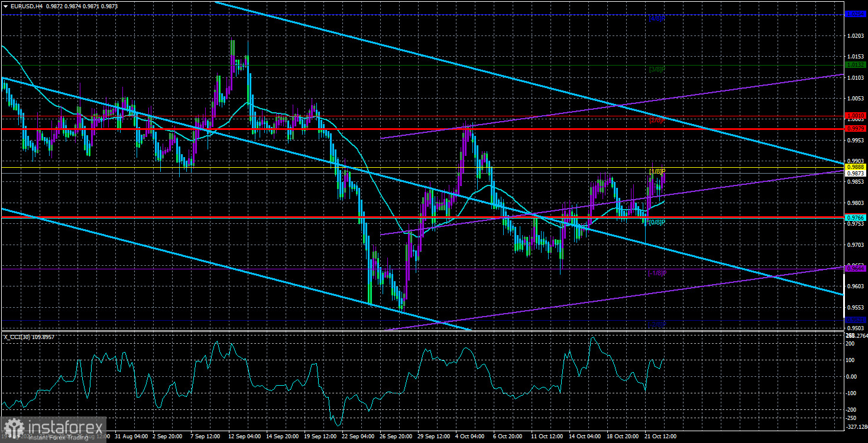Click the 0.9703 value on price axis
Screen dimensions: 868x443
tap(856, 245)
